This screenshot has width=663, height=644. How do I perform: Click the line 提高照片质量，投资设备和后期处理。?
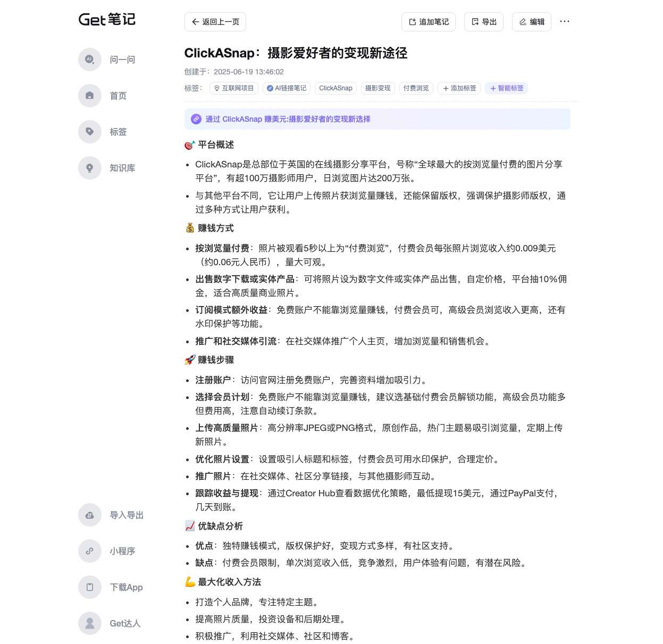(272, 619)
